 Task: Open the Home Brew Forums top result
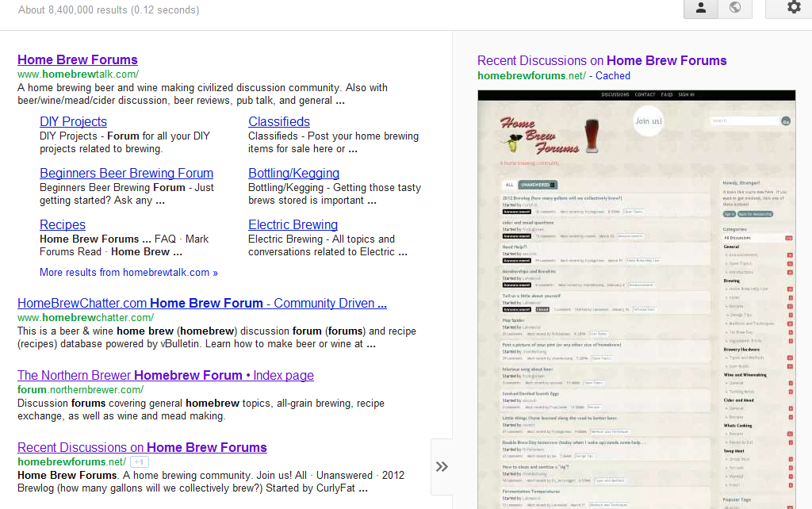point(78,59)
